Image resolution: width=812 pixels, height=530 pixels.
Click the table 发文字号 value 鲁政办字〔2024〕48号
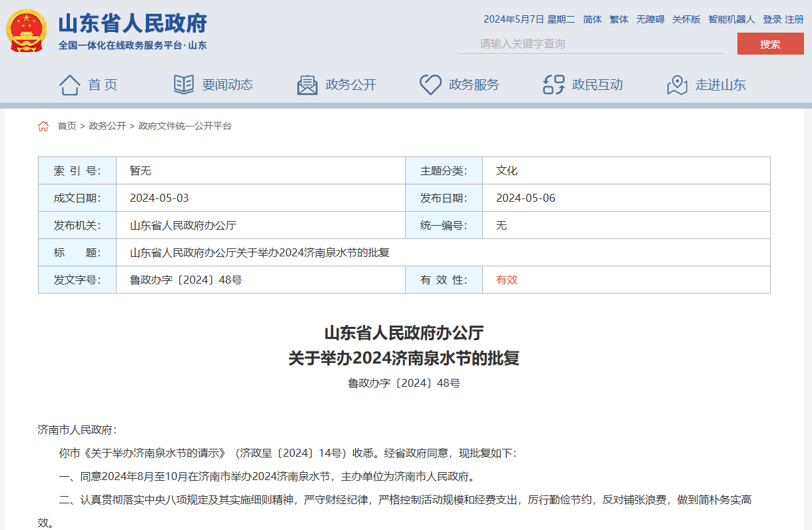(x=186, y=280)
